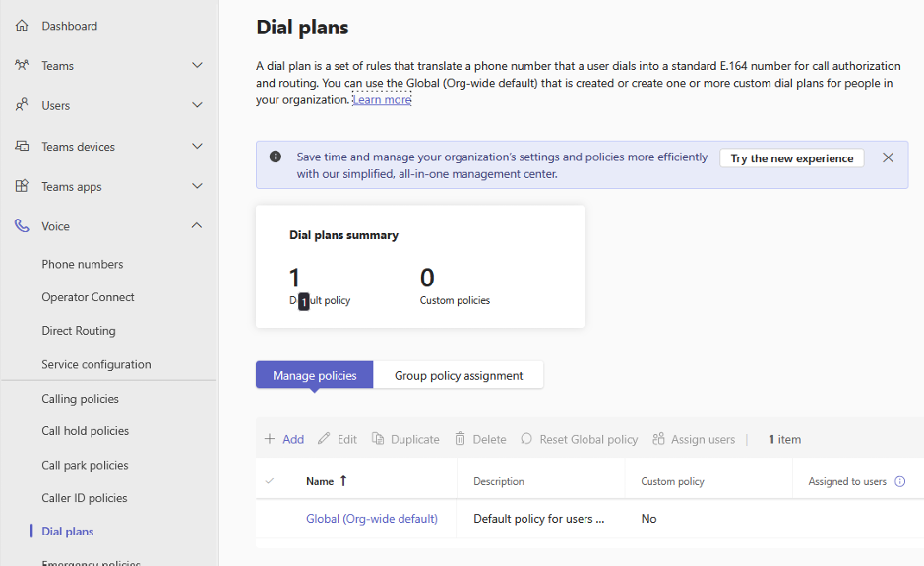Click the Description column header
Screen dimensions: 924x566
[499, 481]
